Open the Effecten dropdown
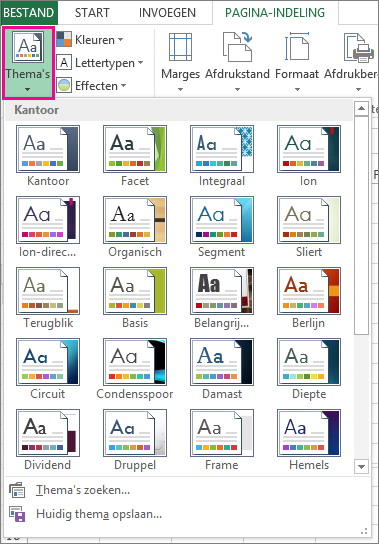This screenshot has width=379, height=544. pos(91,86)
